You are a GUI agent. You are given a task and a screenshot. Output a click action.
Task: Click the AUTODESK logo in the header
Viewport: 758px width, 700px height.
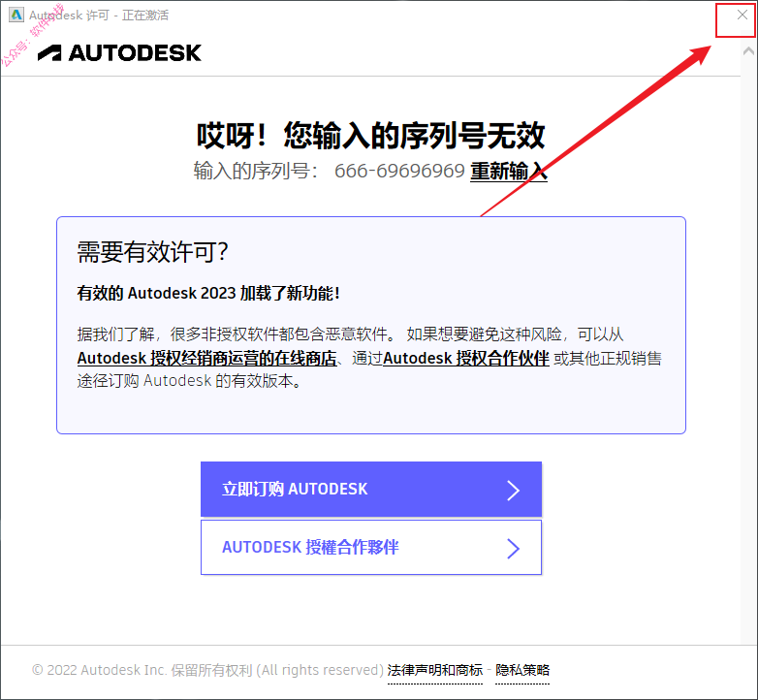coord(119,52)
